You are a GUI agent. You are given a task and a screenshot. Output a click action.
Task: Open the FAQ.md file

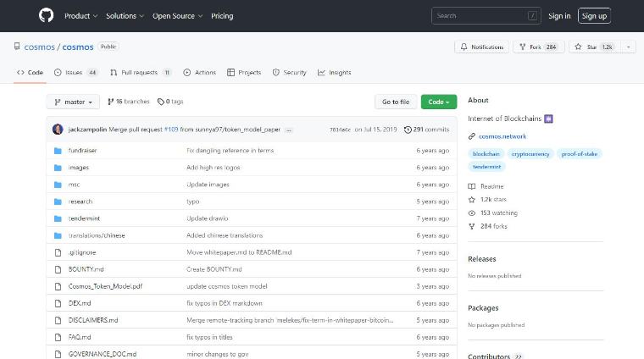point(80,337)
